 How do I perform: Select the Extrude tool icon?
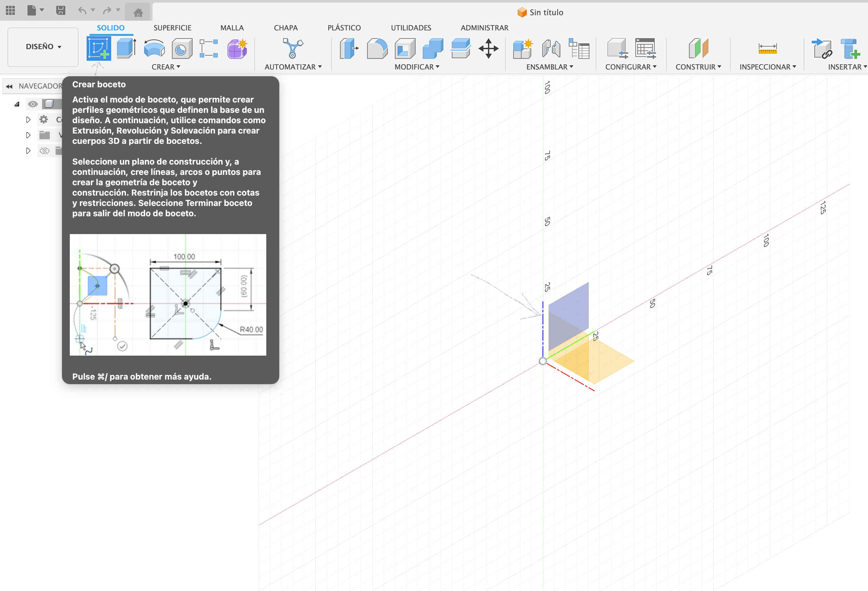pyautogui.click(x=127, y=48)
